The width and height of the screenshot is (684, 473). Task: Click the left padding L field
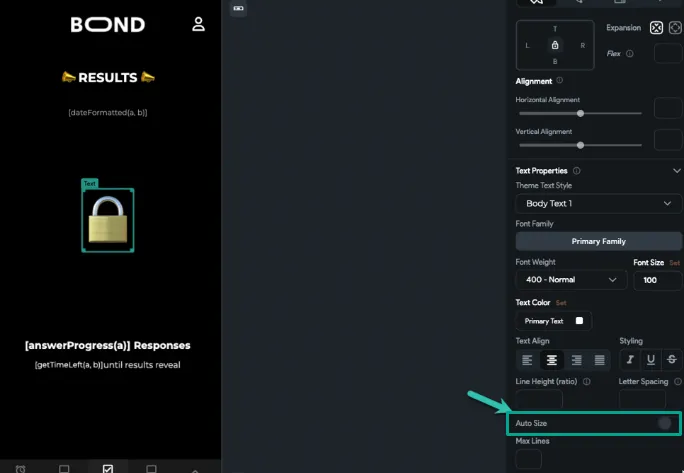coord(527,45)
